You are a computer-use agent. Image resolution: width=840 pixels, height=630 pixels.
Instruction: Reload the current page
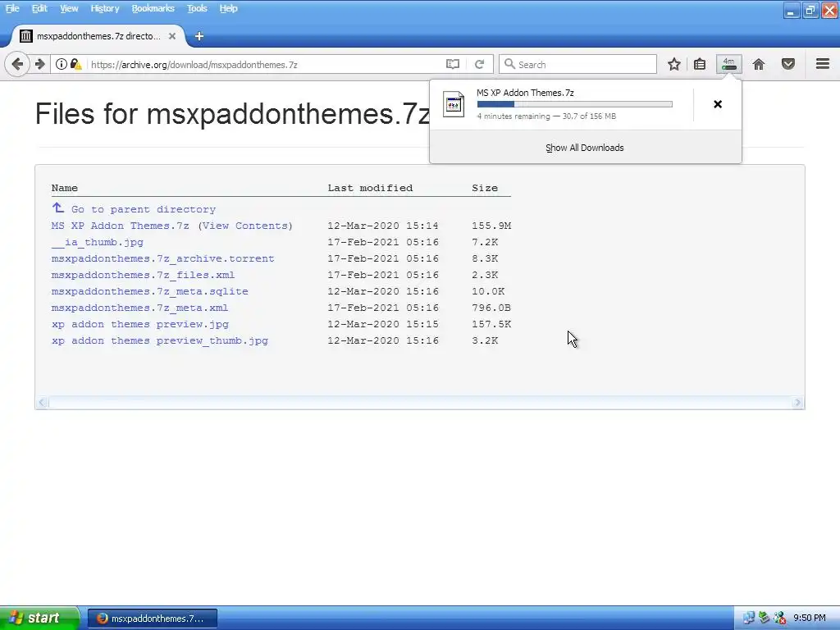[479, 64]
